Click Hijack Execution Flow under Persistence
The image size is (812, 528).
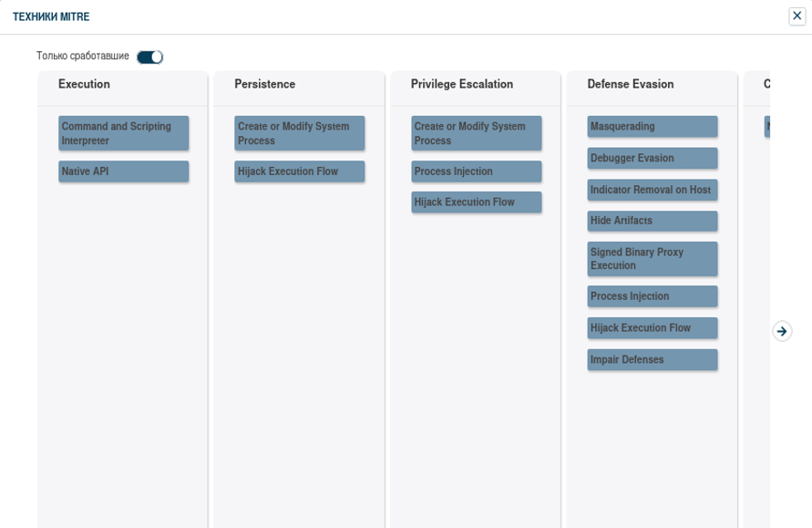tap(299, 171)
